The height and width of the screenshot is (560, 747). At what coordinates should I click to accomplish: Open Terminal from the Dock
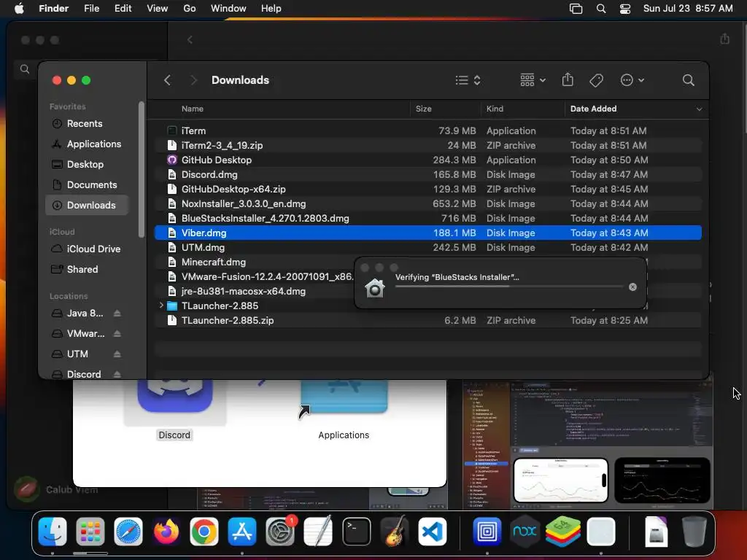[x=356, y=532]
